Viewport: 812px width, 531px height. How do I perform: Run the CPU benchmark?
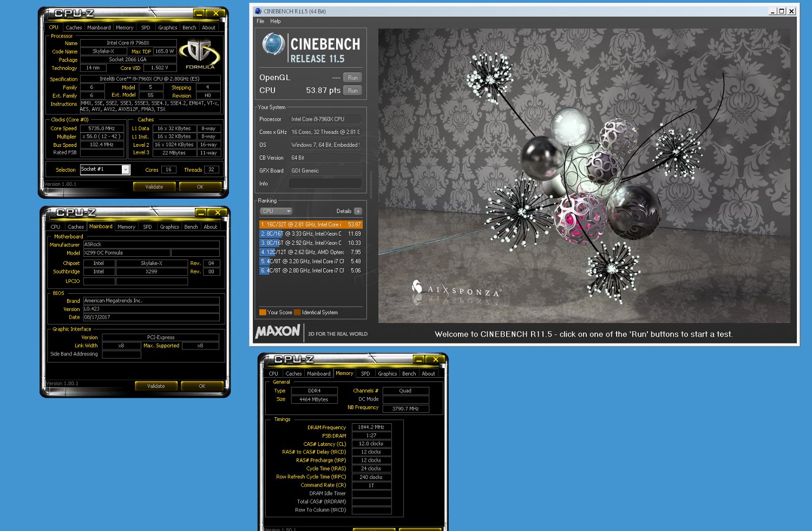[352, 90]
